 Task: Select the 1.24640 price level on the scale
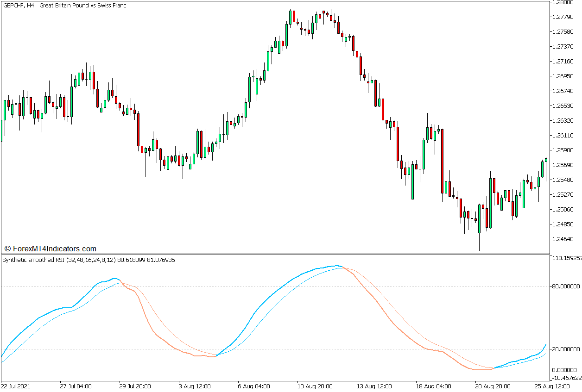tap(565, 239)
